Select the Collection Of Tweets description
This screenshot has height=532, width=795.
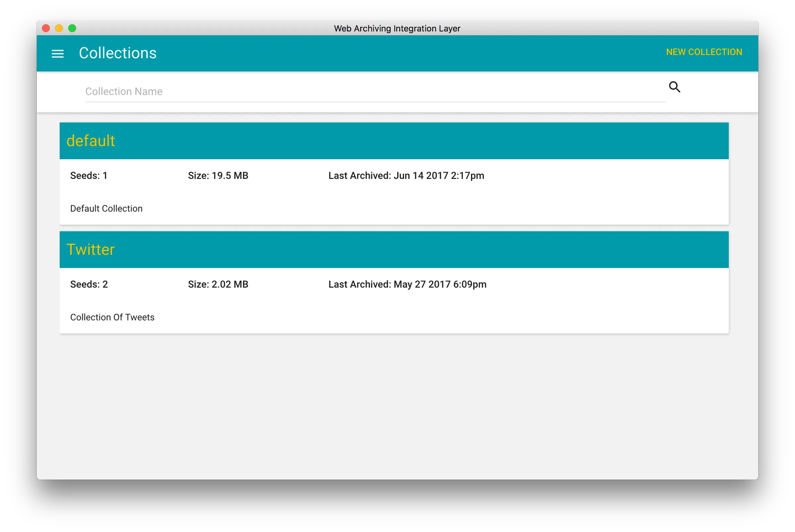click(x=112, y=317)
